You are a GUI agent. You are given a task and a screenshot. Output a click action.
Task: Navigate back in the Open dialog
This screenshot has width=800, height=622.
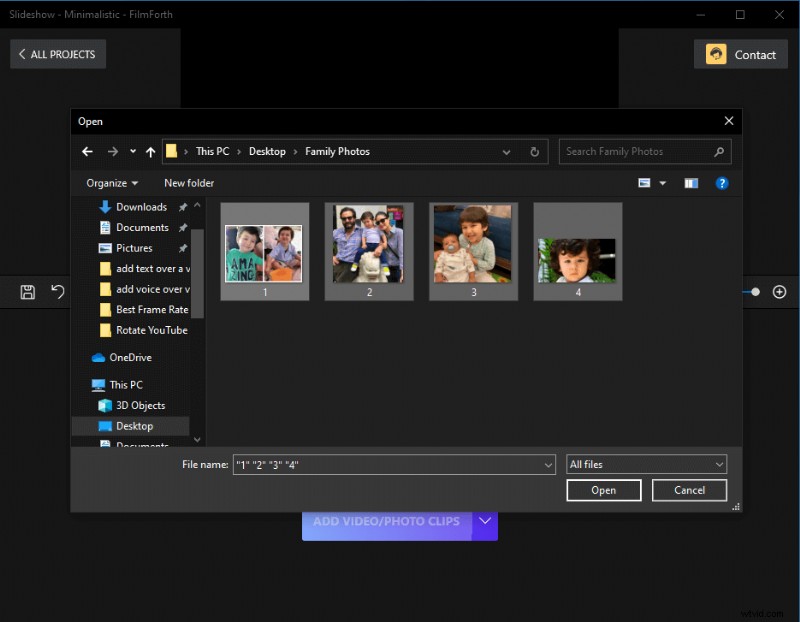[x=87, y=151]
